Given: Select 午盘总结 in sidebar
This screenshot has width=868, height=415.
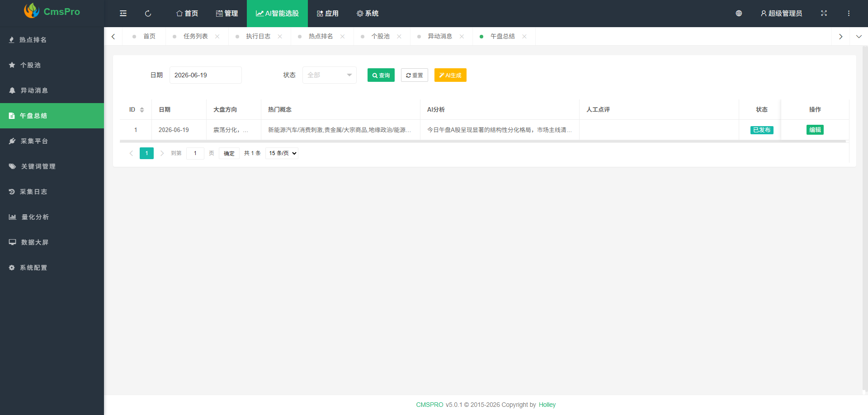Looking at the screenshot, I should [x=52, y=116].
